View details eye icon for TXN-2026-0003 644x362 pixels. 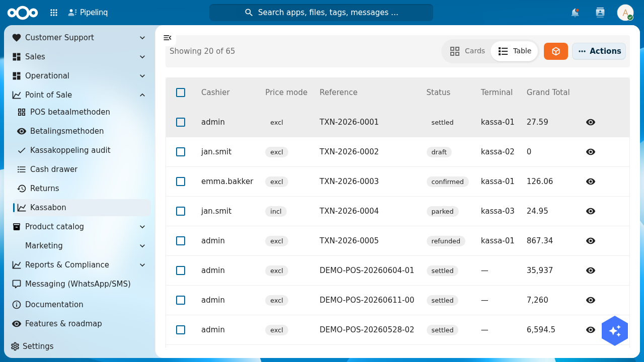pos(591,182)
